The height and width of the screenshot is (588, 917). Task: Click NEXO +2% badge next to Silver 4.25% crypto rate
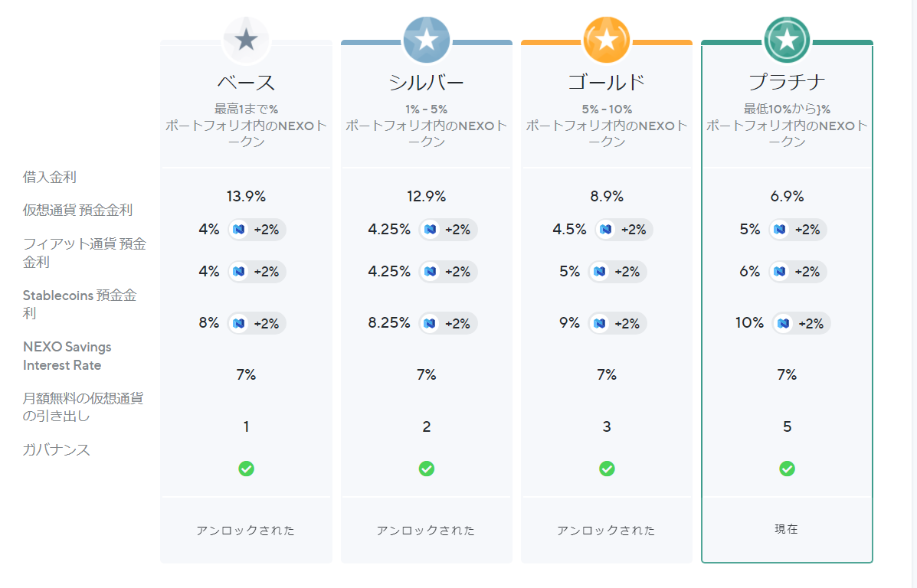(x=448, y=230)
